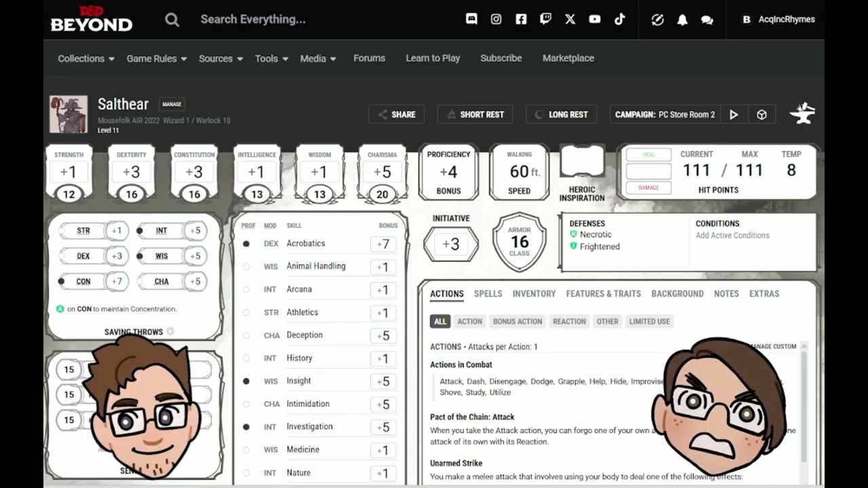
Task: Toggle the Heroic Inspiration box
Action: [x=582, y=163]
